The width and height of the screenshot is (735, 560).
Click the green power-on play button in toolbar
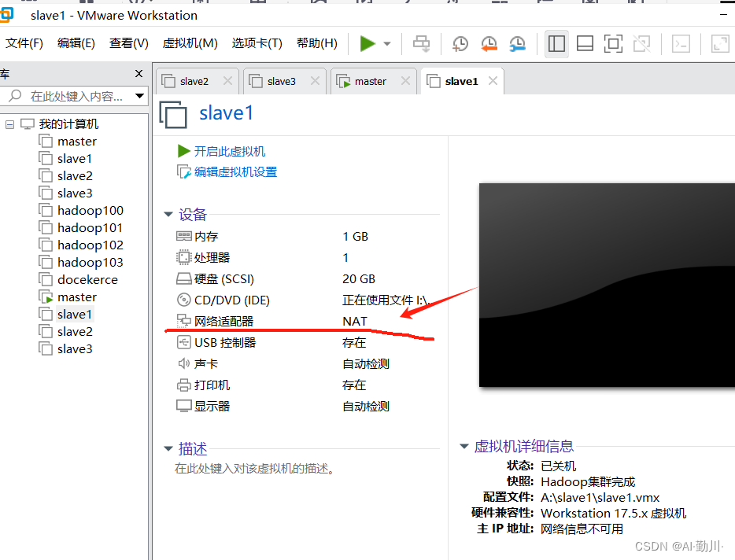[x=367, y=43]
